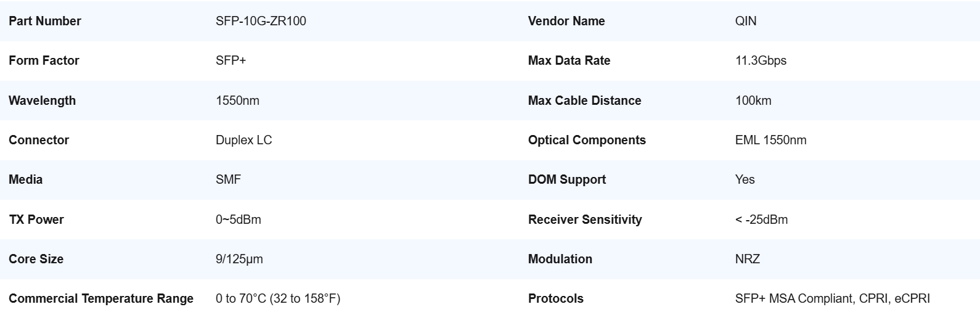Select the 11.3Gbps data rate value
980x320 pixels.
761,60
